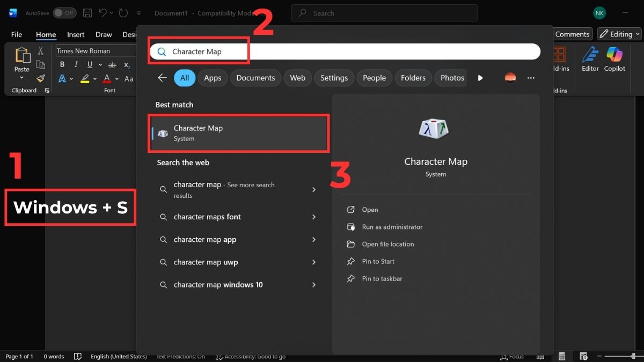This screenshot has width=644, height=362.
Task: Switch to the Draw ribbon tab
Action: [x=104, y=34]
